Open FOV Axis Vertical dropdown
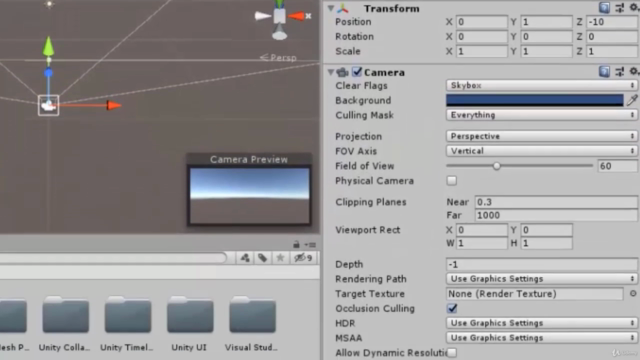This screenshot has height=360, width=640. click(542, 151)
